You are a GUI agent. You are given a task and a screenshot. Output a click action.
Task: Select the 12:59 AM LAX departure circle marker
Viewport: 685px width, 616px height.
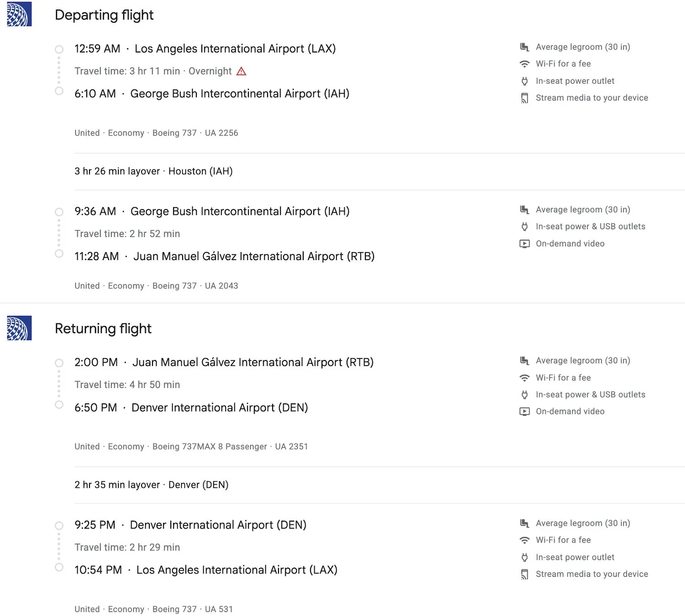(59, 49)
